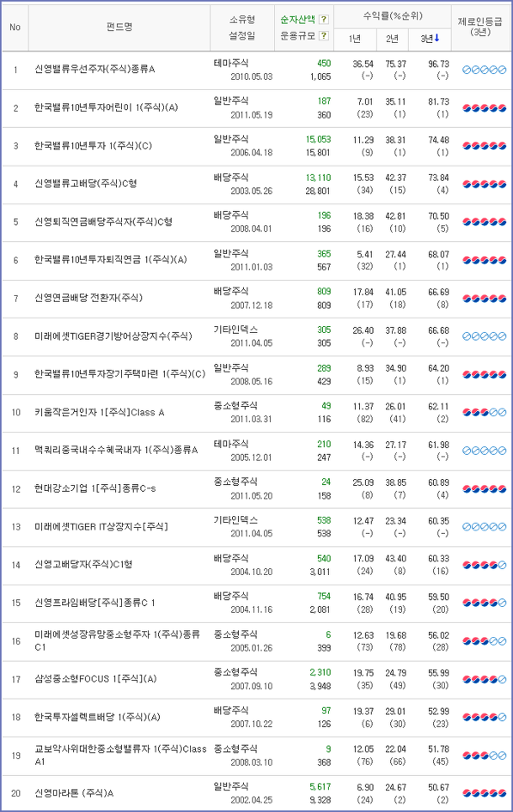Click net asset value 15,053 in row 3
Viewport: 513px width, 812px height.
click(x=318, y=140)
